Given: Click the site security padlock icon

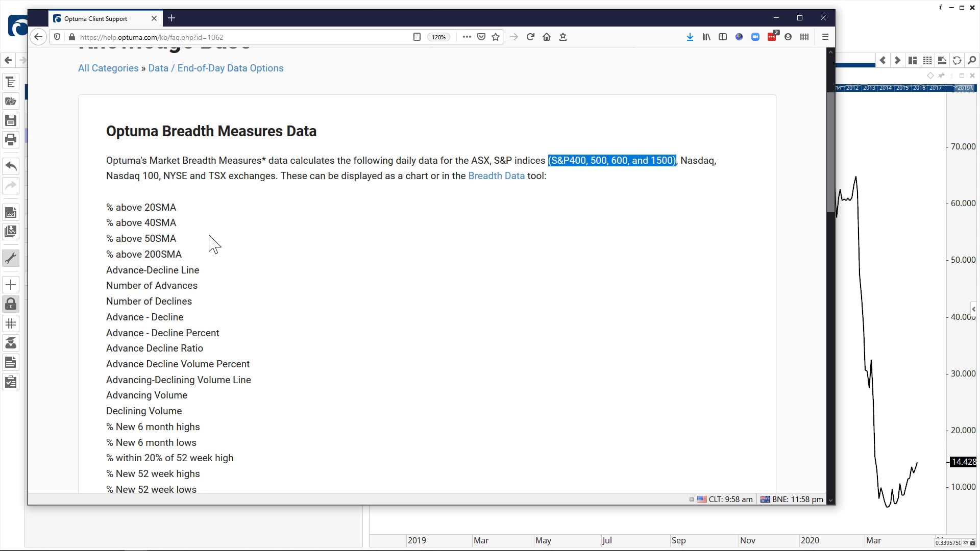Looking at the screenshot, I should (72, 37).
